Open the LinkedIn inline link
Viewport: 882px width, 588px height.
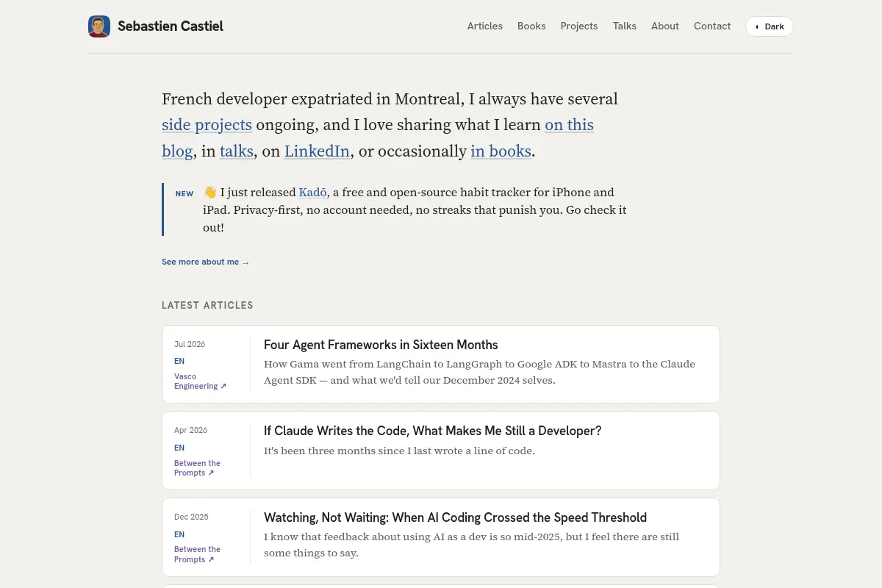317,151
